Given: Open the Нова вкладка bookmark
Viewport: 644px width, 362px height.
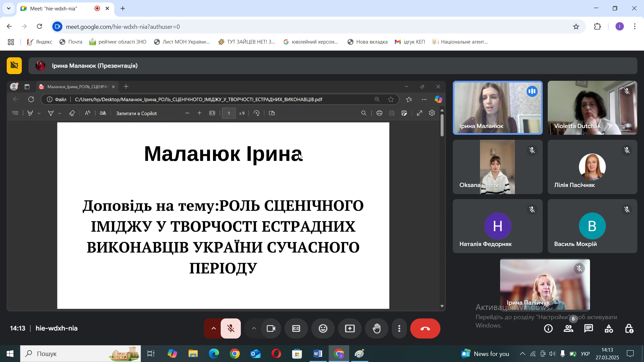Looking at the screenshot, I should tap(368, 42).
